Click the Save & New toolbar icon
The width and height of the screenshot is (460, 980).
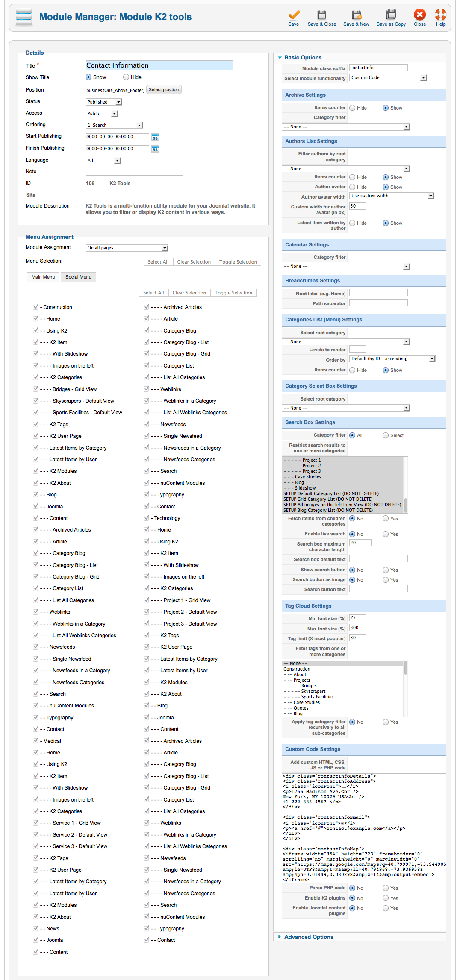click(357, 15)
